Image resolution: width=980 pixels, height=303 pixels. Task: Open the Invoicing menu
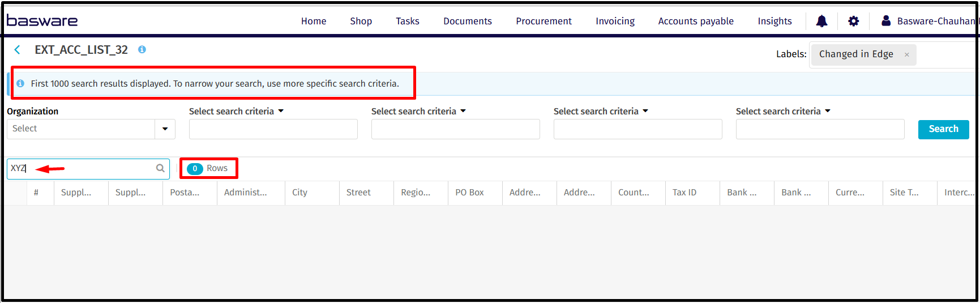(615, 22)
